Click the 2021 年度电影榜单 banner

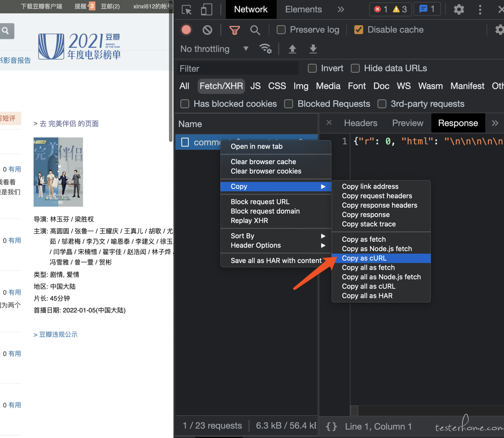pos(80,46)
